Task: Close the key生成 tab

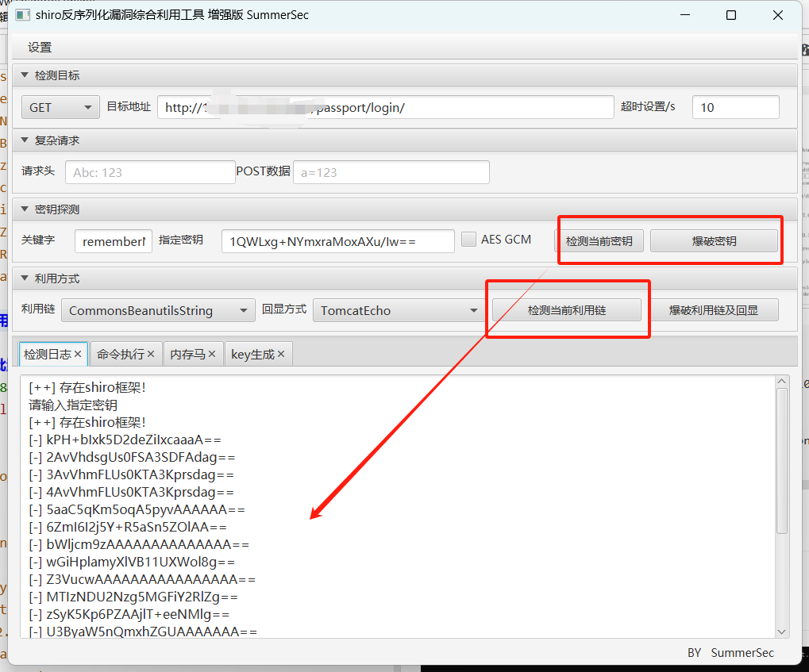Action: [x=281, y=355]
